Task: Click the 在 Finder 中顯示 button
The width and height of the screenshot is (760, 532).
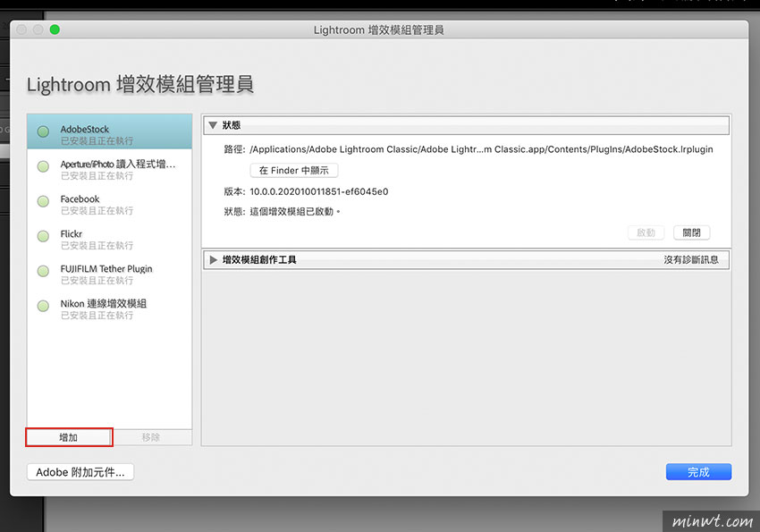Action: (294, 171)
